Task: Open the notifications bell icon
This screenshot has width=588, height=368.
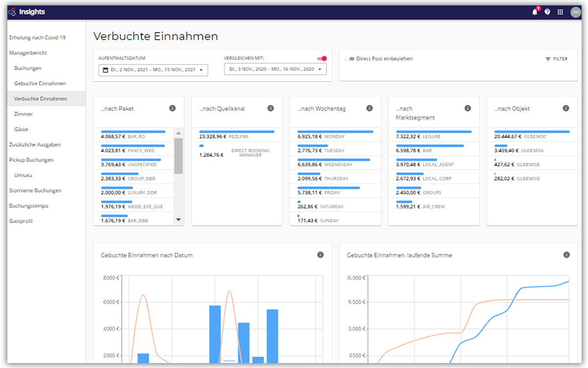Action: [x=535, y=12]
